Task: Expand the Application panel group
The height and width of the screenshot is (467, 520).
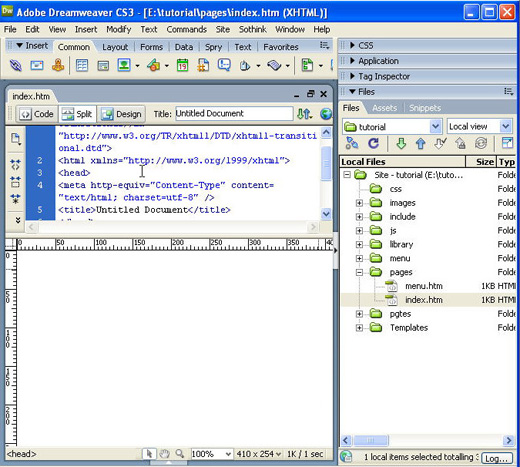Action: [352, 61]
